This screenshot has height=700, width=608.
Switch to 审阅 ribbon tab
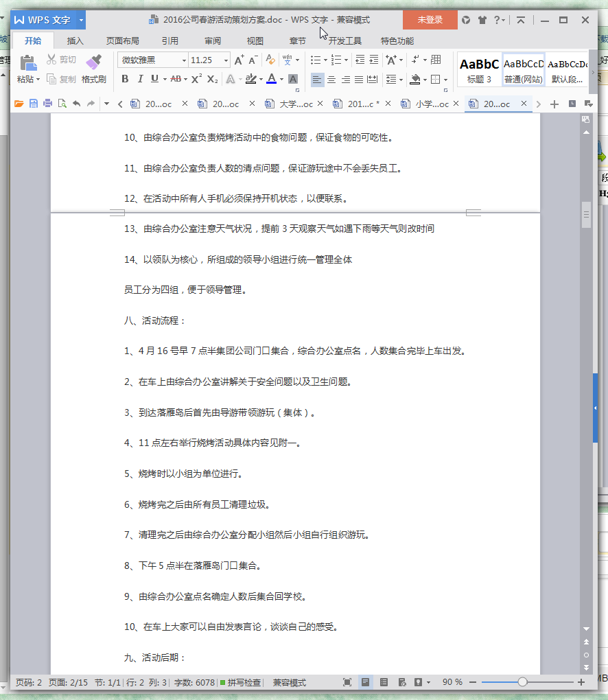click(213, 41)
